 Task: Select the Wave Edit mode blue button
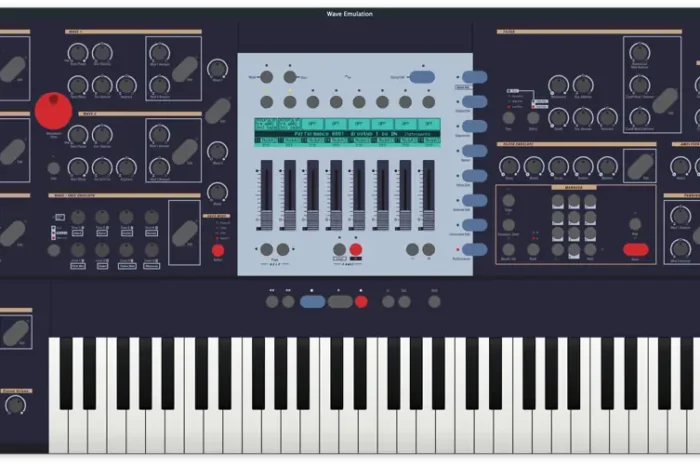click(475, 175)
